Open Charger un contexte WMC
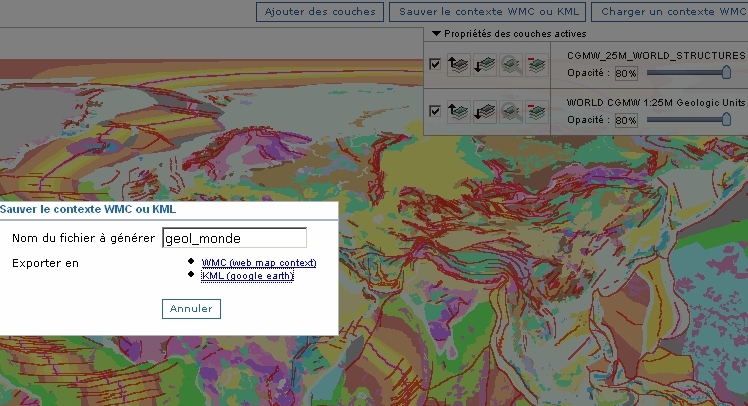 click(x=670, y=12)
